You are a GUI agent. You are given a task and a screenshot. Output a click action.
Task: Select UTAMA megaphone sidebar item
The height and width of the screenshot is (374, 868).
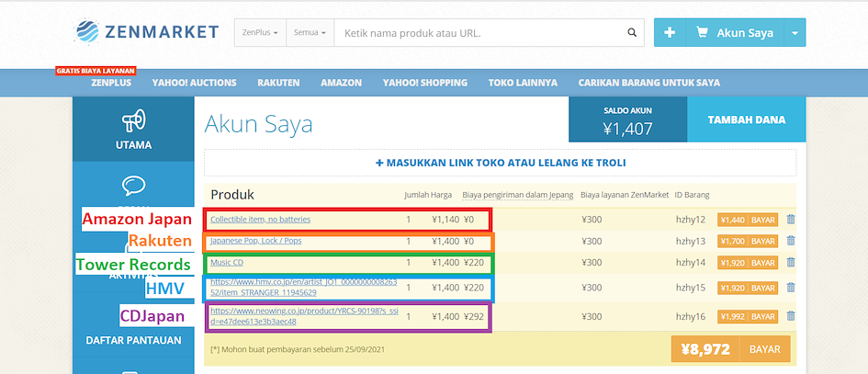(x=133, y=129)
